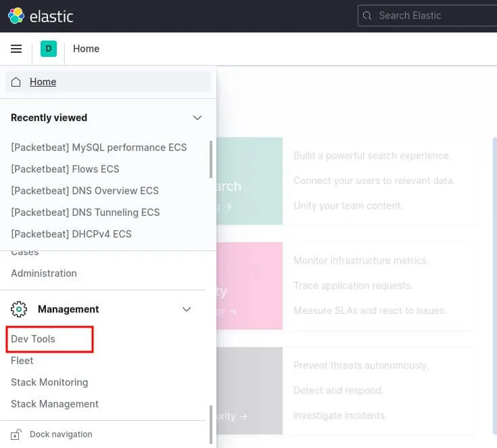Open Stack Monitoring
Image resolution: width=497 pixels, height=448 pixels.
49,382
